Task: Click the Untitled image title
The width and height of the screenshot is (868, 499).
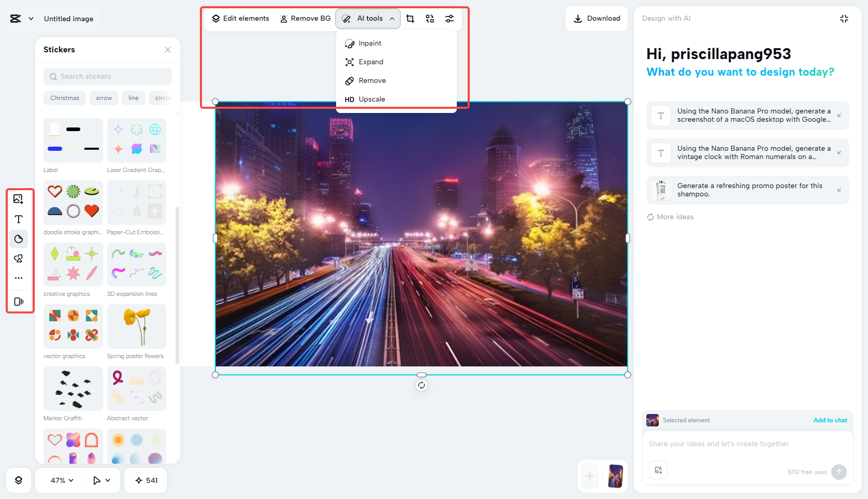Action: point(69,19)
